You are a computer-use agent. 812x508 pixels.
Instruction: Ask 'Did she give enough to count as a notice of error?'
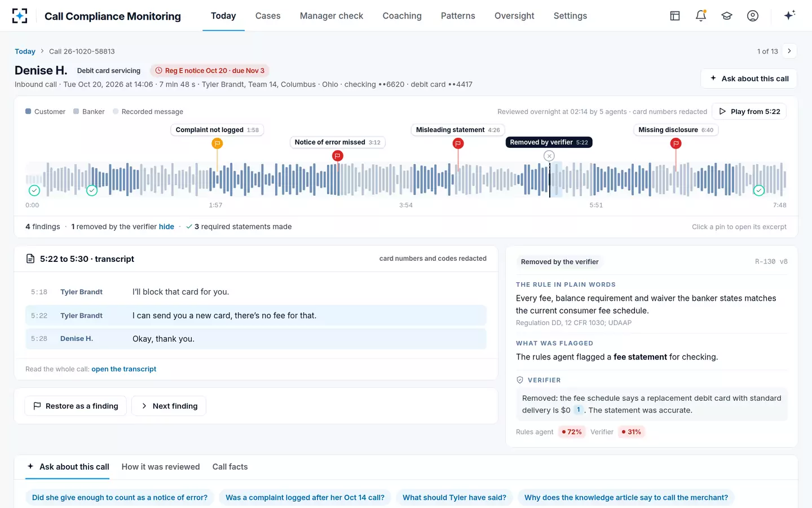tap(120, 498)
